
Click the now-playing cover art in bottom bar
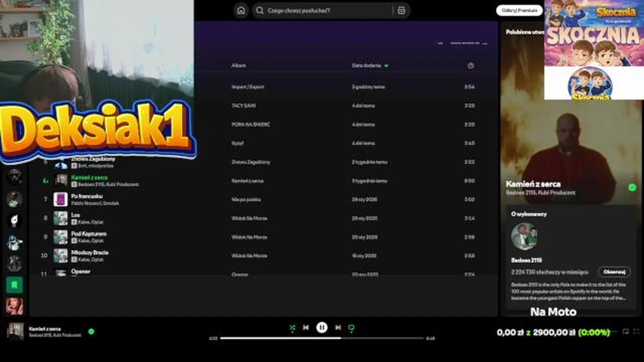click(x=15, y=331)
